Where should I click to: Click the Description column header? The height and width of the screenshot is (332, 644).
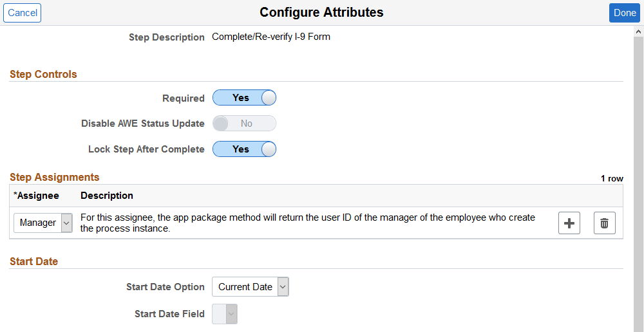(x=107, y=196)
